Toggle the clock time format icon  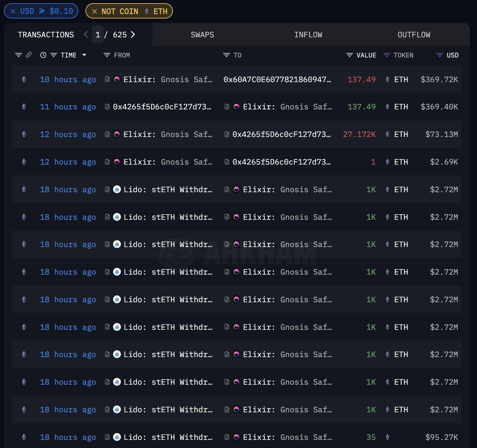coord(43,55)
